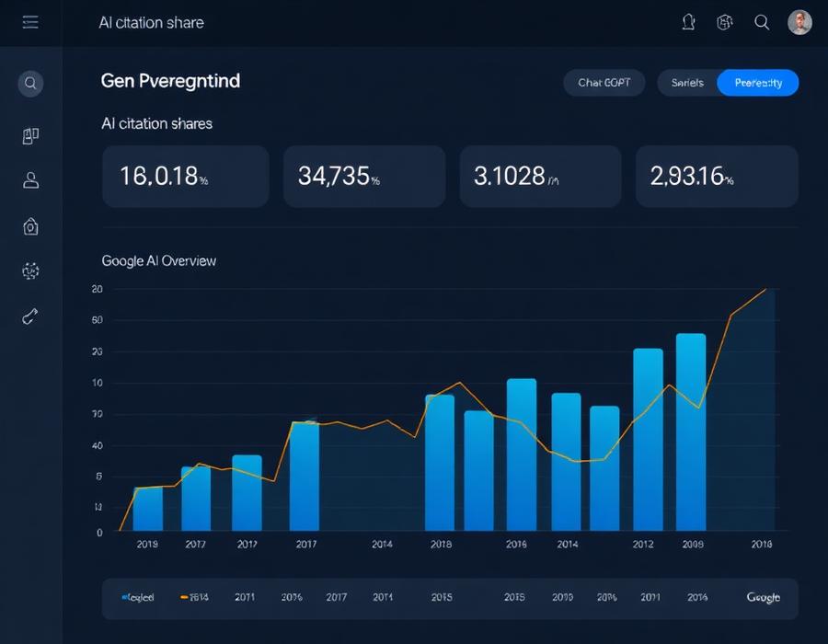Open the documents icon in sidebar
828x644 pixels.
pos(30,135)
